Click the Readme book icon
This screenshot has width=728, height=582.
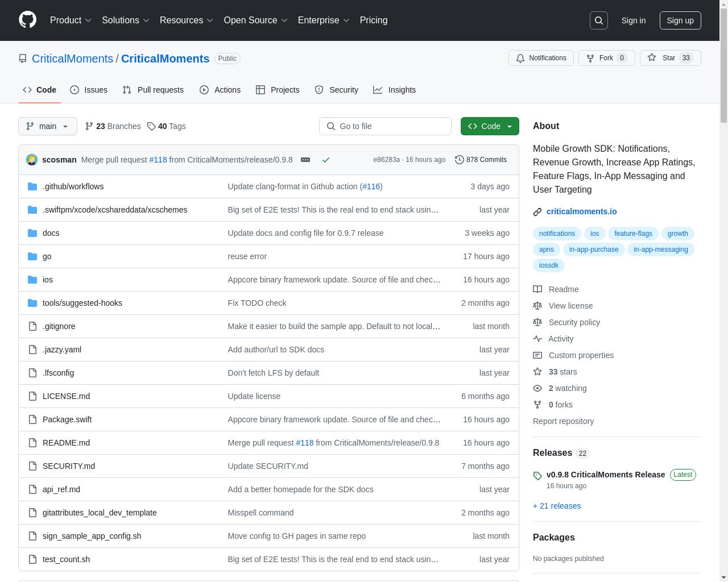(537, 289)
